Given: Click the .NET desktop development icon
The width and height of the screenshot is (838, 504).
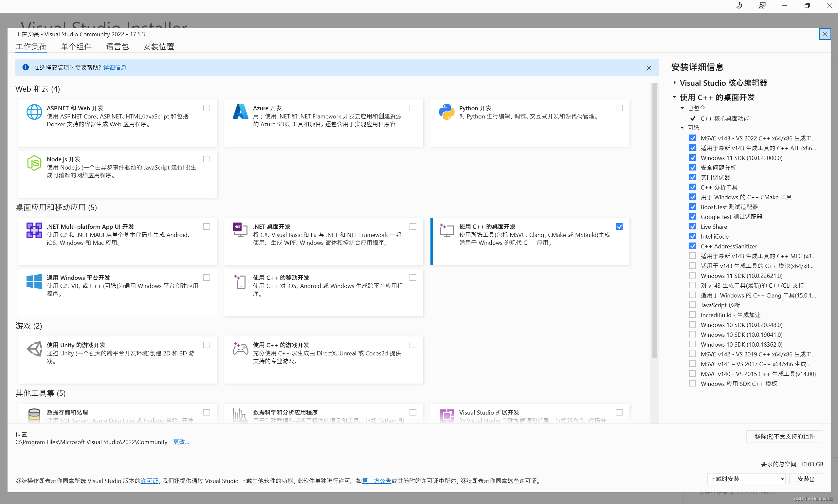Looking at the screenshot, I should tap(240, 230).
